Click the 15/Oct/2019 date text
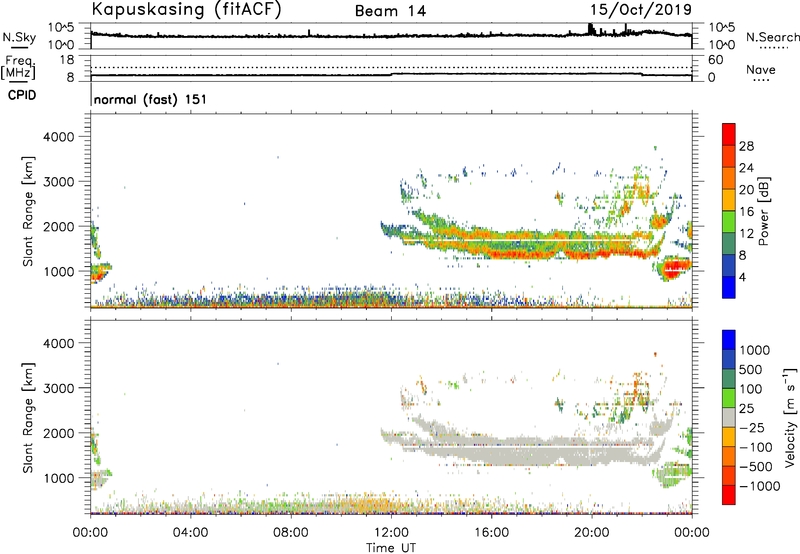The width and height of the screenshot is (800, 554). (x=641, y=10)
